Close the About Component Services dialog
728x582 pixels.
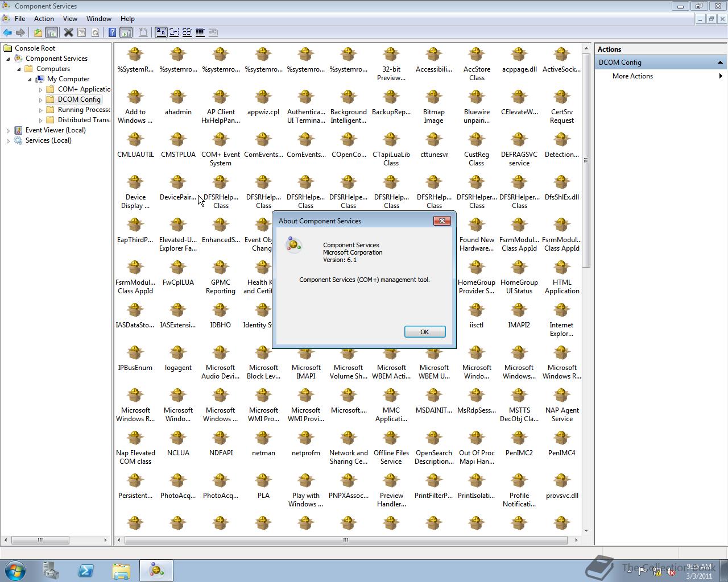pyautogui.click(x=442, y=221)
